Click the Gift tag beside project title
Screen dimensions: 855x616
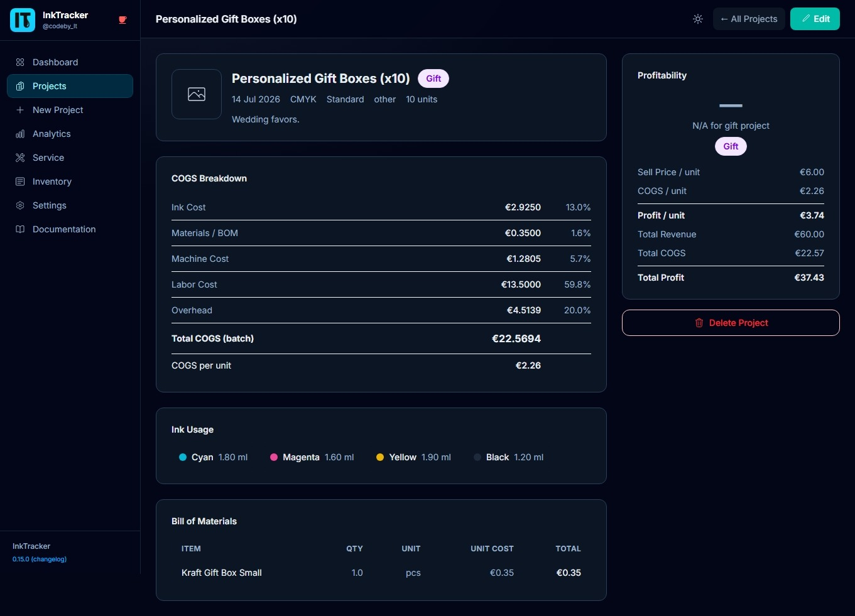tap(433, 78)
